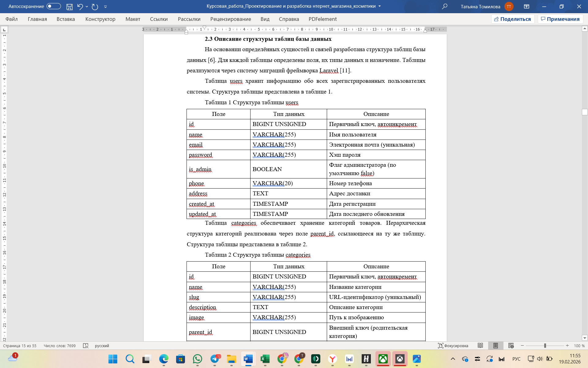Click the Save icon in title bar
The width and height of the screenshot is (588, 368).
(x=70, y=6)
